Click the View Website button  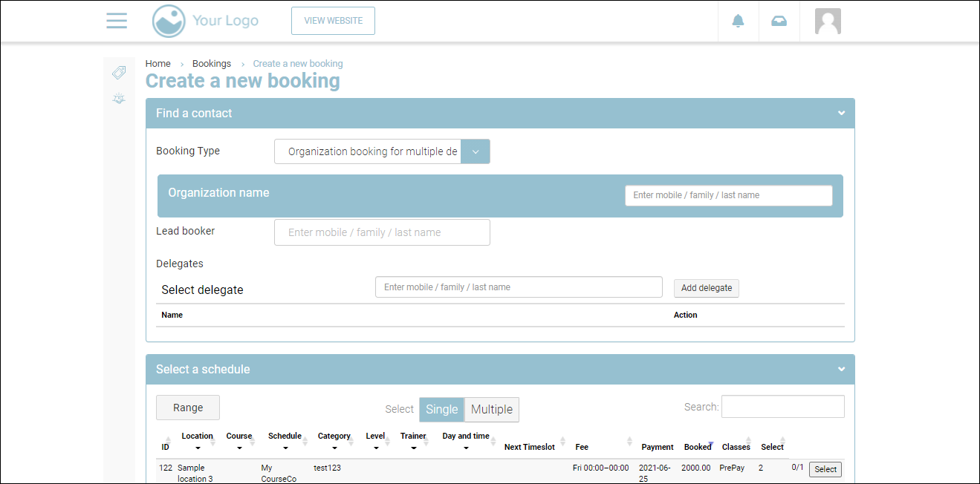tap(333, 21)
